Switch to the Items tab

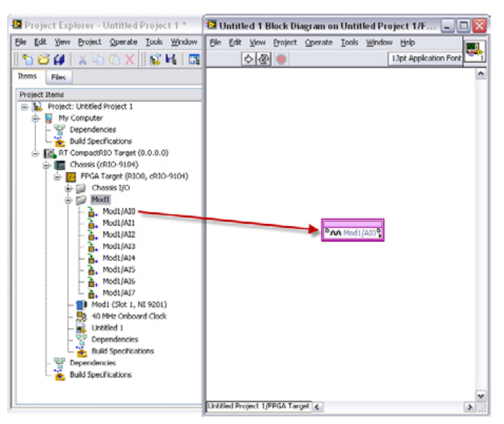tap(27, 76)
